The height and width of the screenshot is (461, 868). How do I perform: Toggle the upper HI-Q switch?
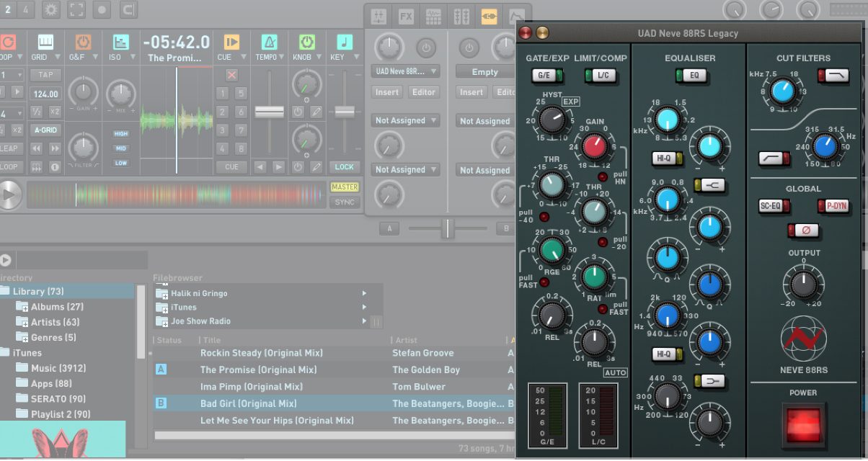pyautogui.click(x=666, y=158)
